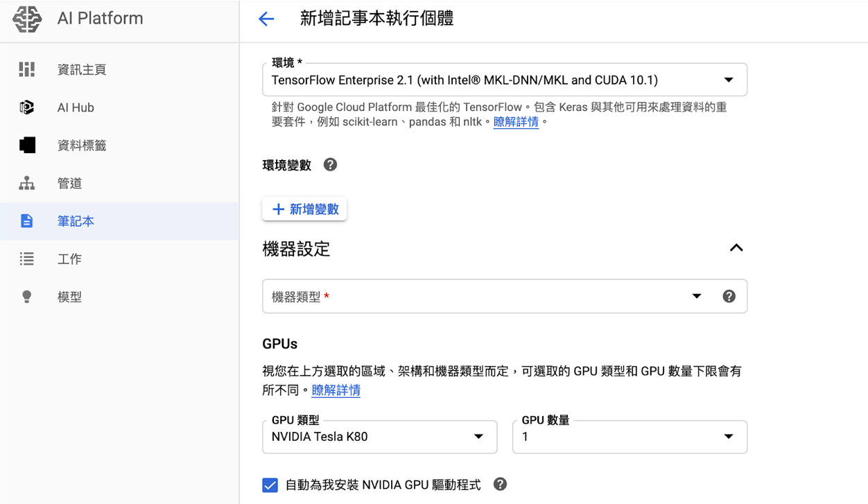Go back using the blue arrow
The image size is (868, 504).
[x=266, y=19]
